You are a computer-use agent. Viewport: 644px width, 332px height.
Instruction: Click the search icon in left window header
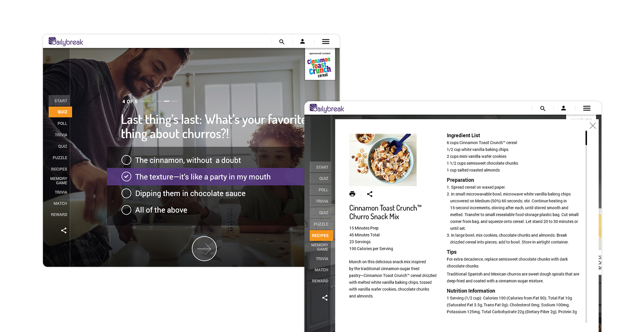(x=282, y=42)
